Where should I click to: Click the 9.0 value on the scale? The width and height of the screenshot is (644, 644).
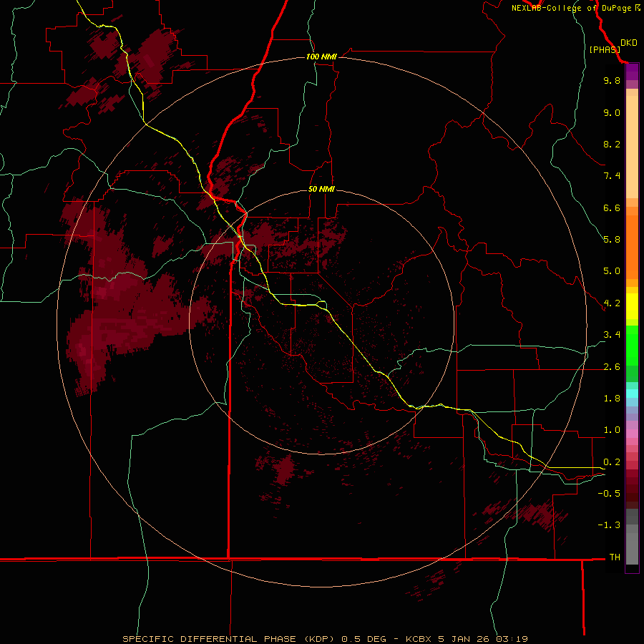coord(612,112)
